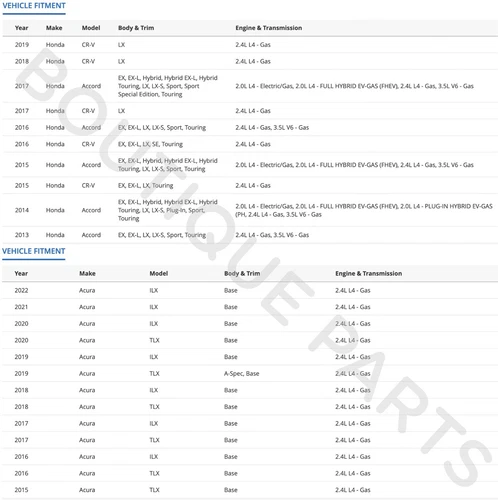This screenshot has height=500, width=498.
Task: Select the 2013 year cell for Honda Accord
Action: point(22,235)
